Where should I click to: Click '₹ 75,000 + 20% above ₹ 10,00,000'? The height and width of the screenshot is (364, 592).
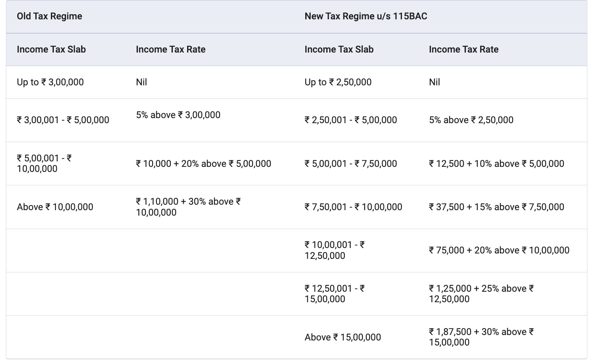pyautogui.click(x=499, y=250)
